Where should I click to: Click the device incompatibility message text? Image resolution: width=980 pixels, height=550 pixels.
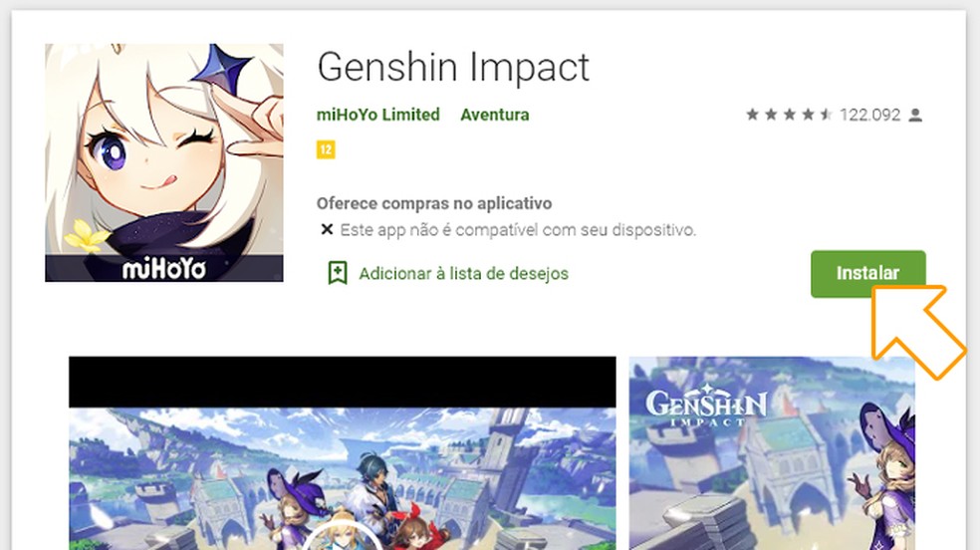[518, 230]
